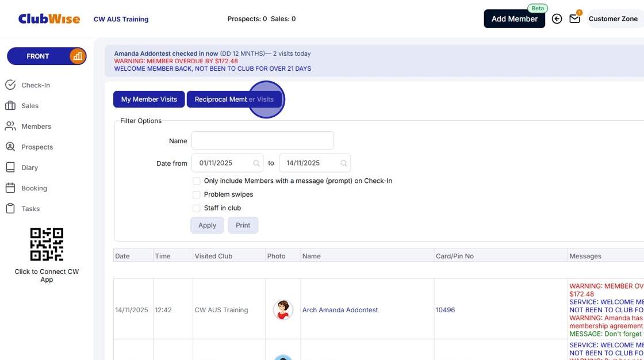
Task: Click the ClubWise logo
Action: (49, 19)
